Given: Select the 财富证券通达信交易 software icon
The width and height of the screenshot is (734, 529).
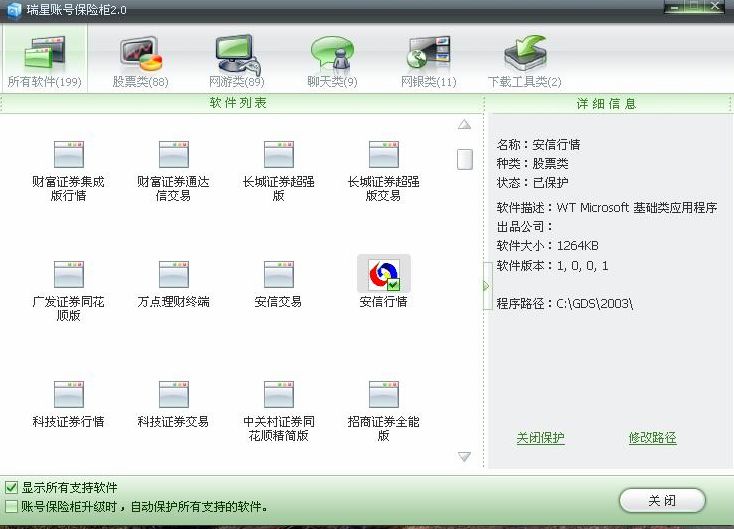Looking at the screenshot, I should (173, 154).
